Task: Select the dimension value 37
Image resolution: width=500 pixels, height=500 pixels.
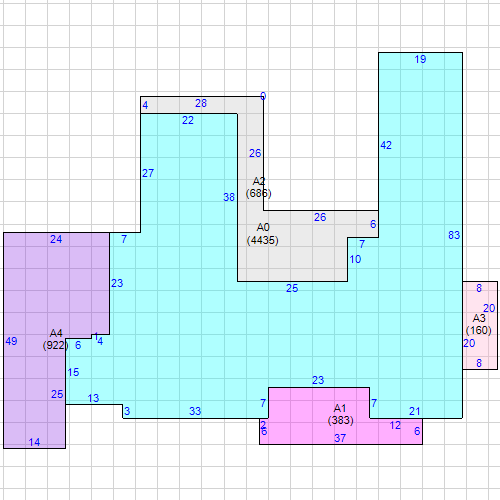Action: [340, 438]
